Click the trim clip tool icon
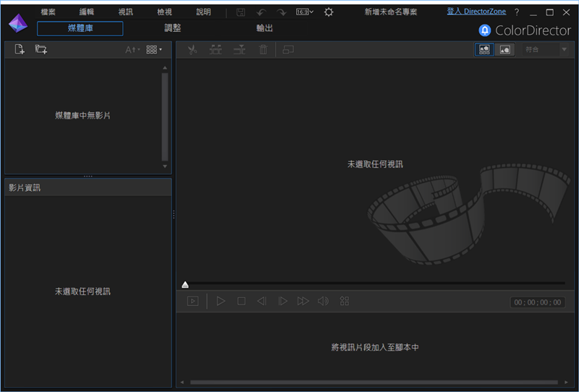Screen dimensions: 579x392 pyautogui.click(x=216, y=49)
